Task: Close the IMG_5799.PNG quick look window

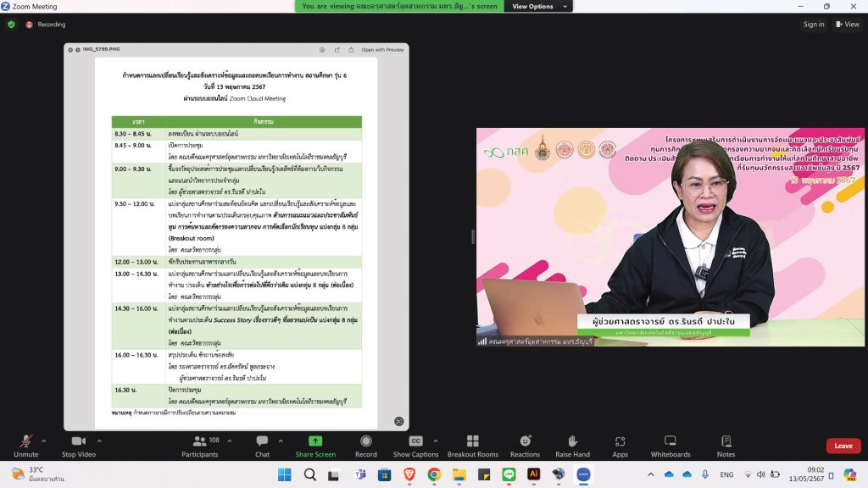Action: pyautogui.click(x=70, y=50)
